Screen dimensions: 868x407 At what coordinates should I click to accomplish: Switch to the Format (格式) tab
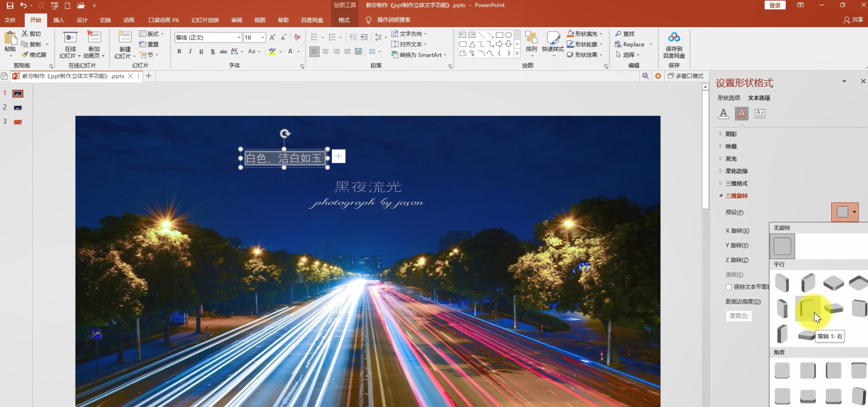344,20
